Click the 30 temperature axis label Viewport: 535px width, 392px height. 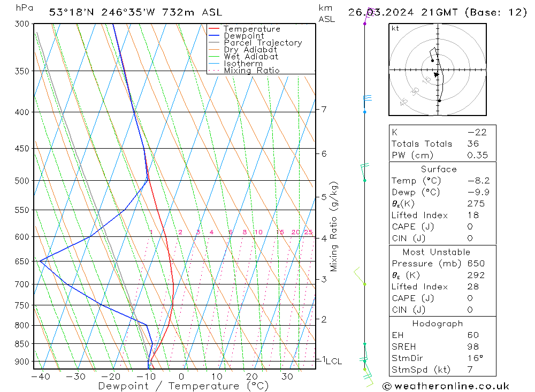(x=287, y=376)
